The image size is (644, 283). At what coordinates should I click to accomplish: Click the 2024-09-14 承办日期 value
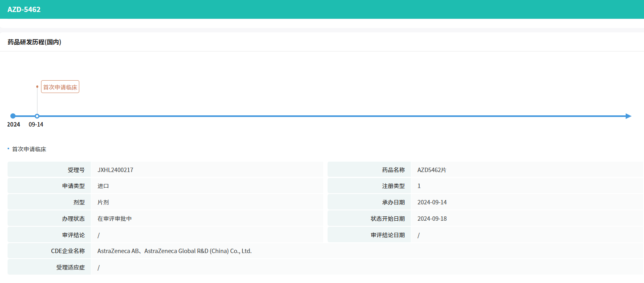(x=432, y=202)
